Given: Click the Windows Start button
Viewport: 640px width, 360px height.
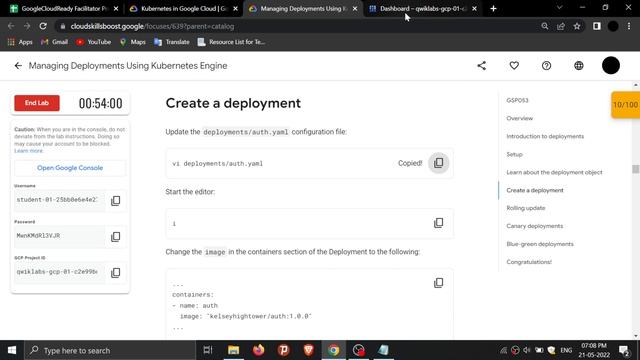Looking at the screenshot, I should click(x=12, y=350).
